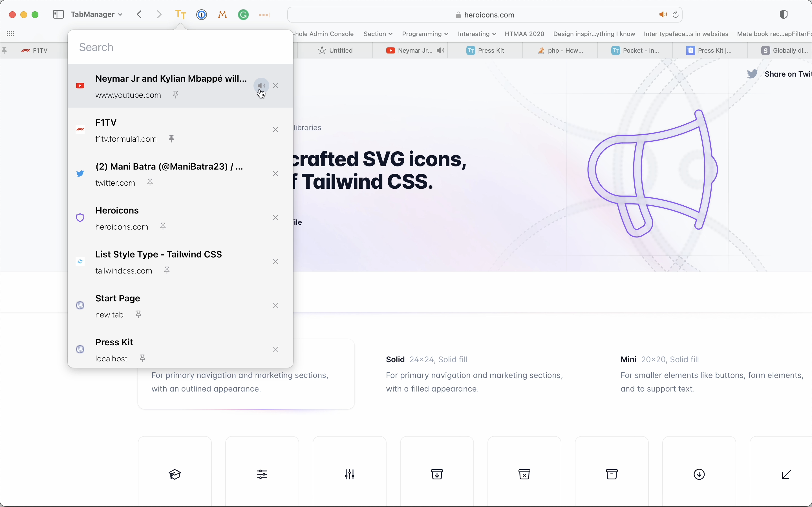812x507 pixels.
Task: Select the archive-box-arrow-down icon card
Action: click(x=437, y=474)
